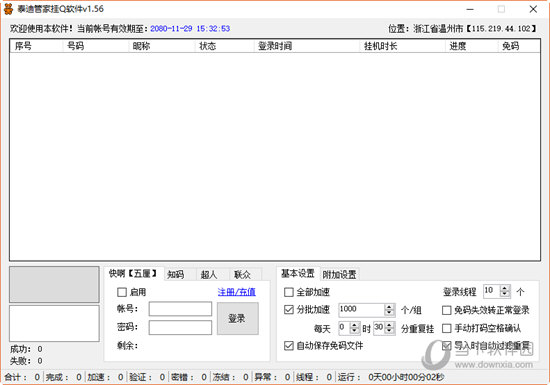Click the 1000 个/组 number field
550x385 pixels.
click(361, 310)
